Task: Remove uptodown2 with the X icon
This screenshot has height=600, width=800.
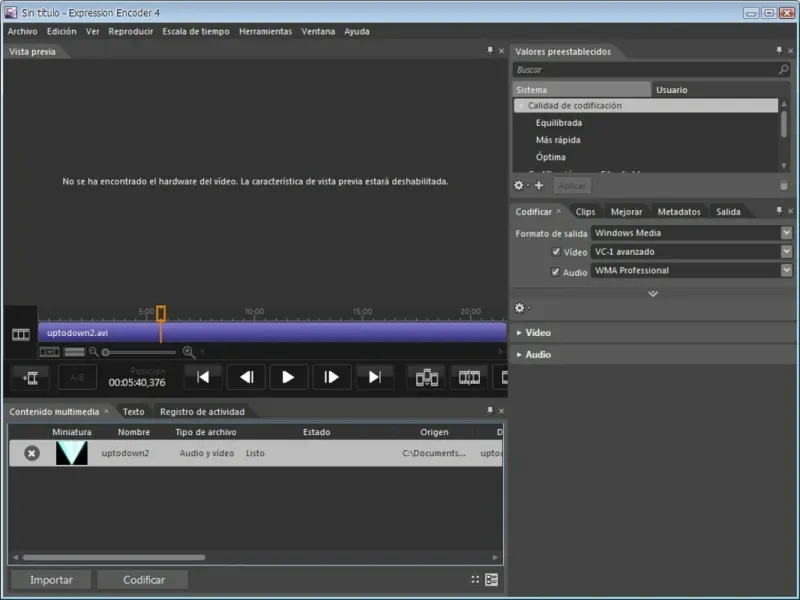Action: [x=31, y=453]
